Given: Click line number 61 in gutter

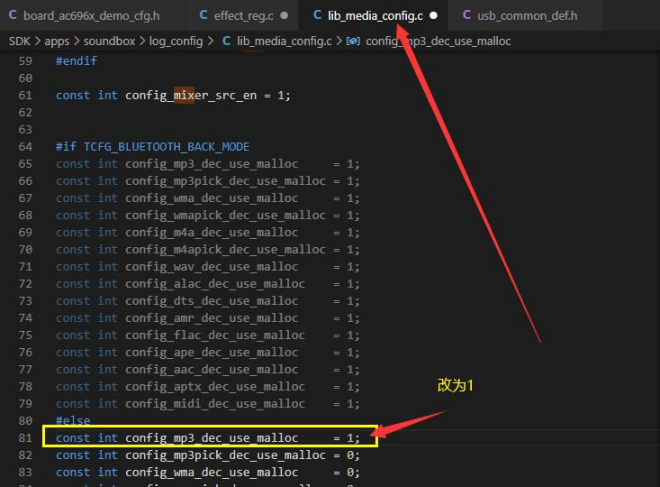Looking at the screenshot, I should [x=25, y=96].
